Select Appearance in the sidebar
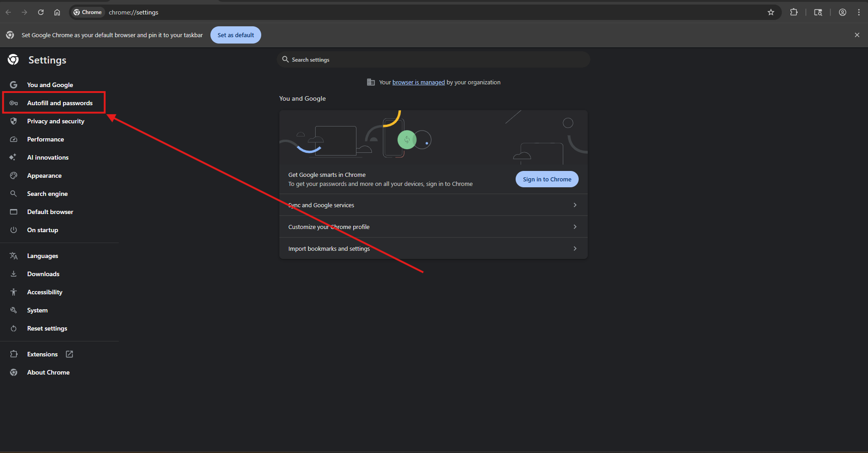868x453 pixels. [44, 175]
